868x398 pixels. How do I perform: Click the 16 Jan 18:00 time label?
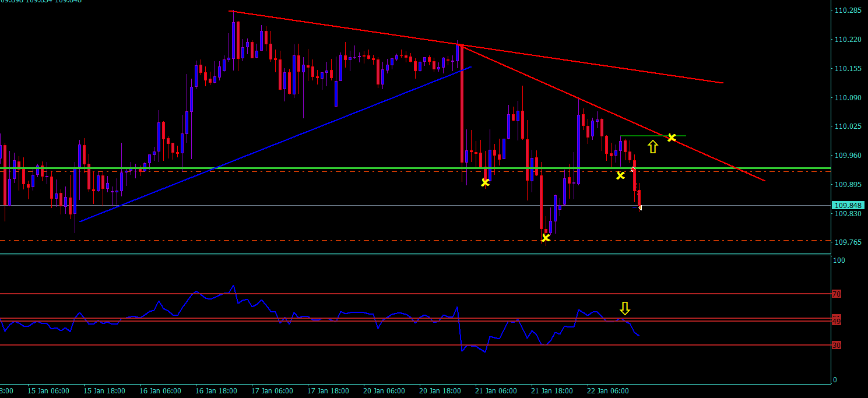pyautogui.click(x=217, y=391)
